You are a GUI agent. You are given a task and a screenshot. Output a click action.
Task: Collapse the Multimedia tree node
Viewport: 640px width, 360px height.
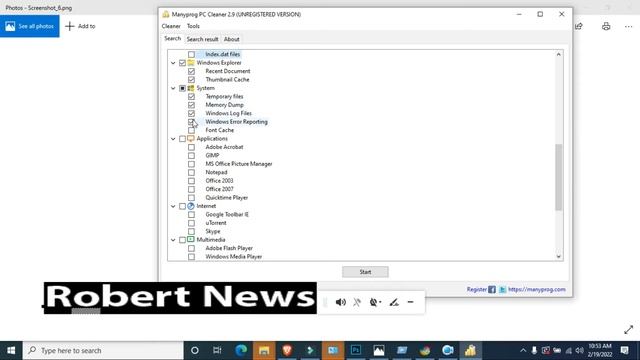point(173,240)
